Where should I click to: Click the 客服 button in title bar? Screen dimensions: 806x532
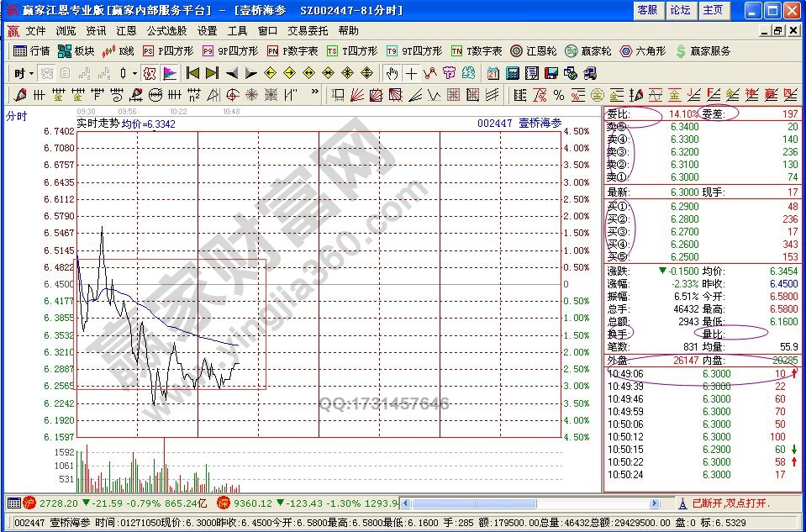click(647, 10)
